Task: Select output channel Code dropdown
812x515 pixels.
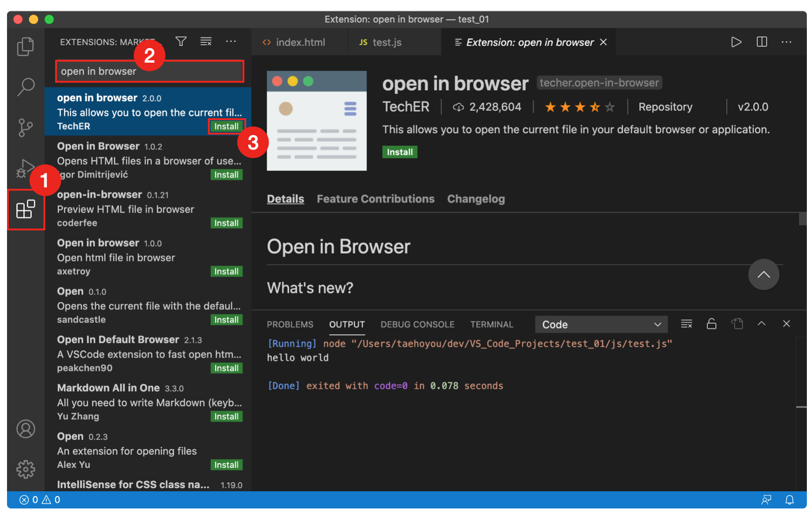Action: coord(601,324)
